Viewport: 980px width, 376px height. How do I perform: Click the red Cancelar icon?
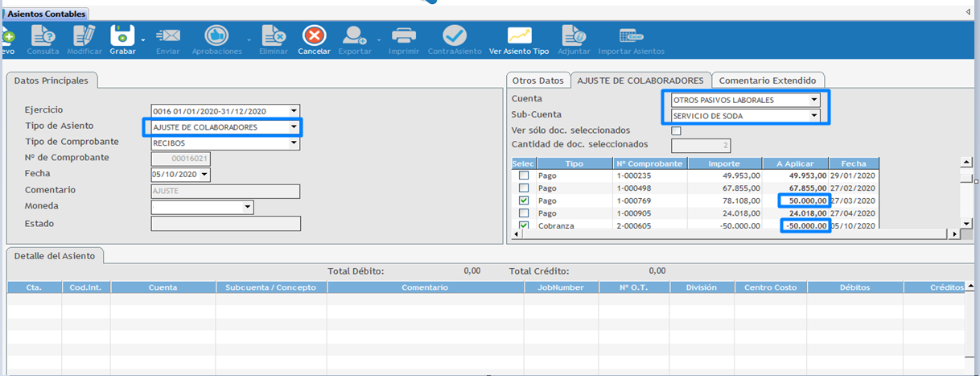click(x=314, y=35)
